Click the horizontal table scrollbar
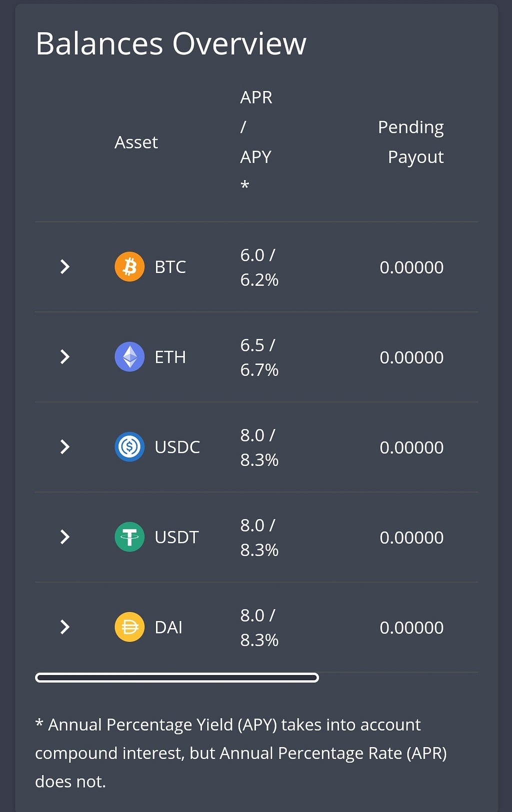This screenshot has height=812, width=512. pyautogui.click(x=177, y=677)
